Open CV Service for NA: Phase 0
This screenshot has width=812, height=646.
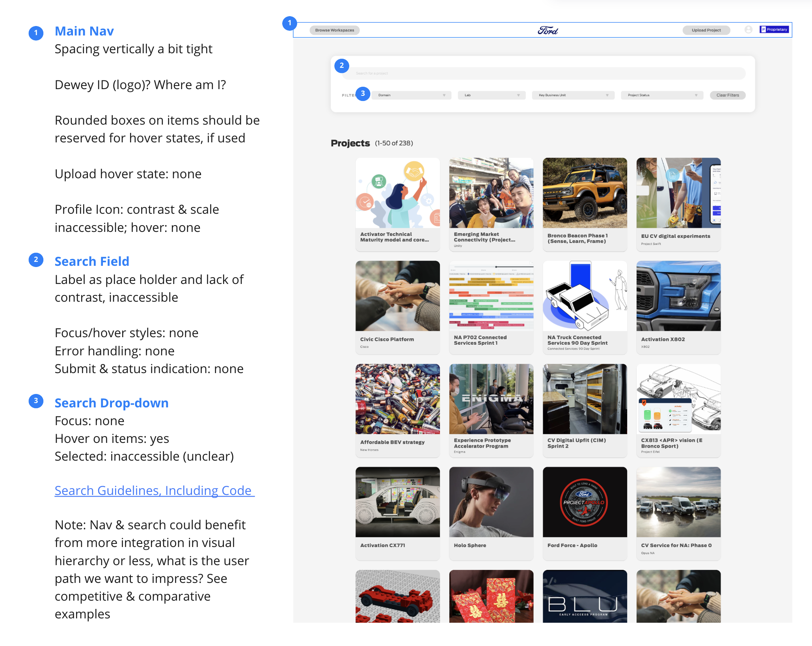click(x=678, y=513)
